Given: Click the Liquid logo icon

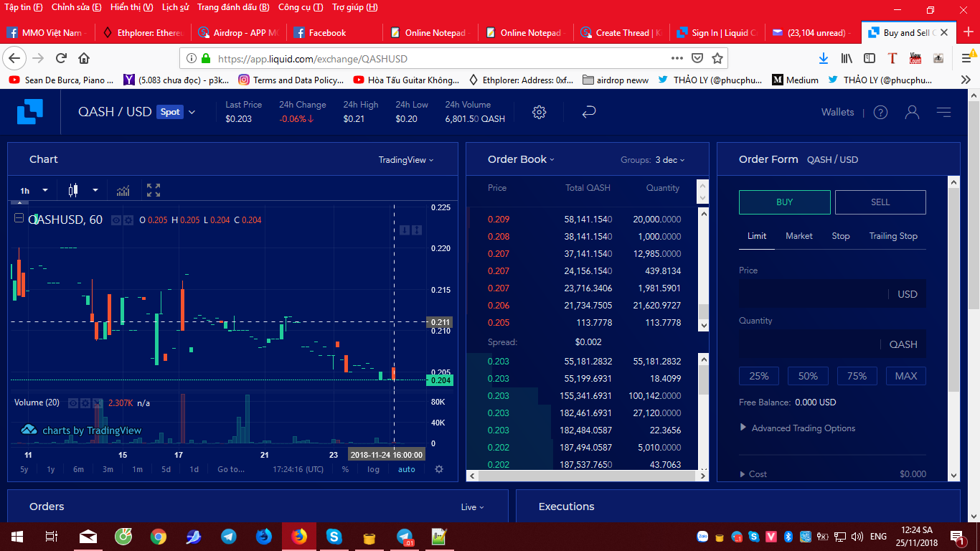Looking at the screenshot, I should [30, 112].
